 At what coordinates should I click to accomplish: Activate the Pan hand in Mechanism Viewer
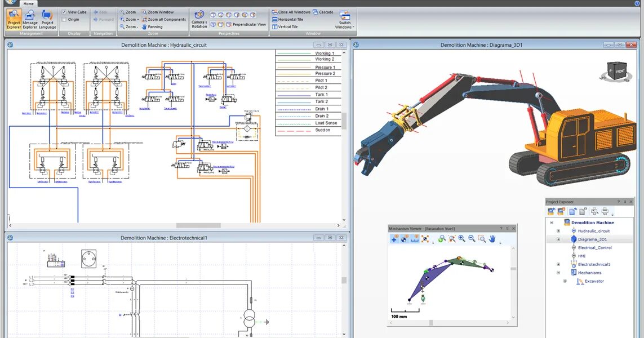click(x=491, y=239)
